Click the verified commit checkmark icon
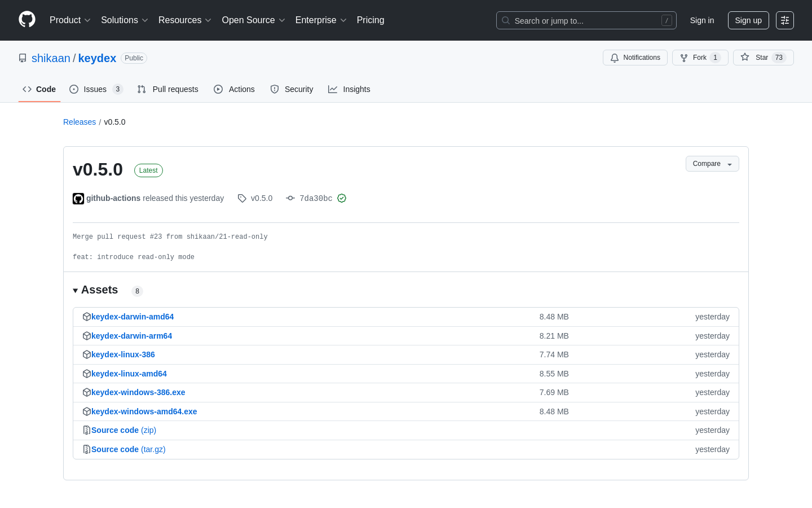Image resolution: width=812 pixels, height=508 pixels. 342,198
